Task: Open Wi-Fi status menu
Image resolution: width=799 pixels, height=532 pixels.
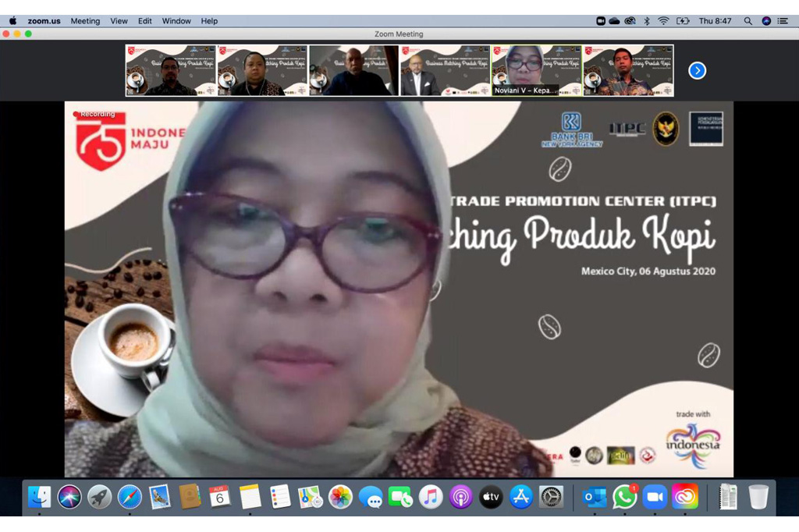Action: [663, 21]
